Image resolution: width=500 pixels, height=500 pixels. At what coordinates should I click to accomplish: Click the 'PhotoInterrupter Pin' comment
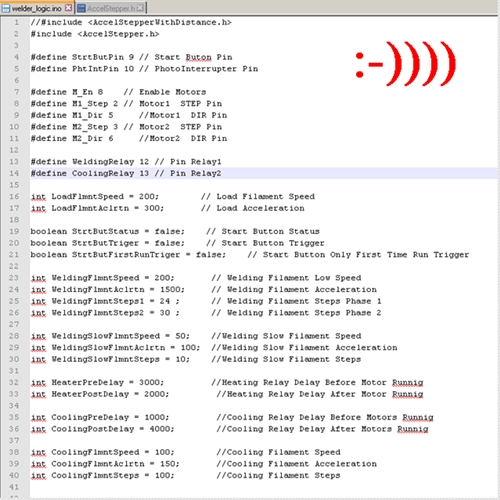[x=206, y=69]
